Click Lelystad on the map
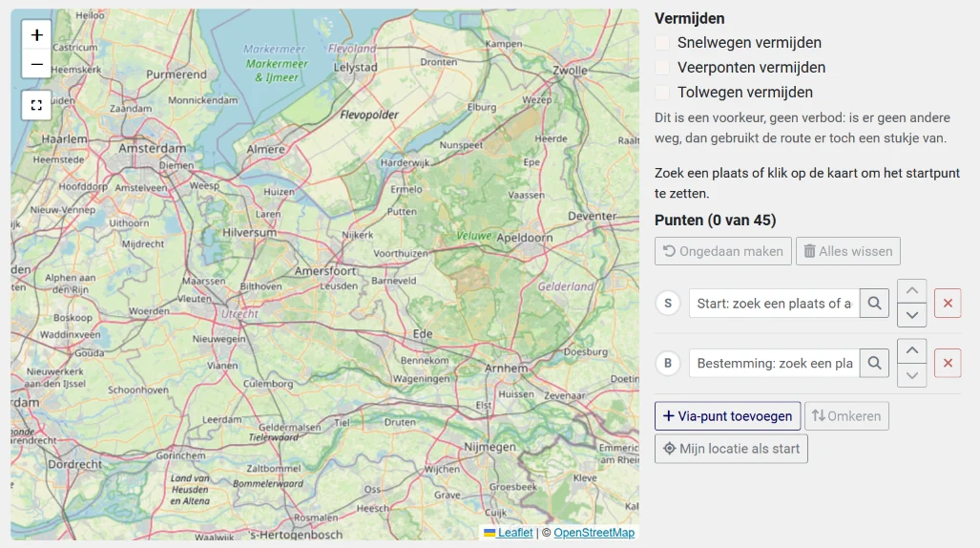The height and width of the screenshot is (548, 980). click(x=355, y=67)
